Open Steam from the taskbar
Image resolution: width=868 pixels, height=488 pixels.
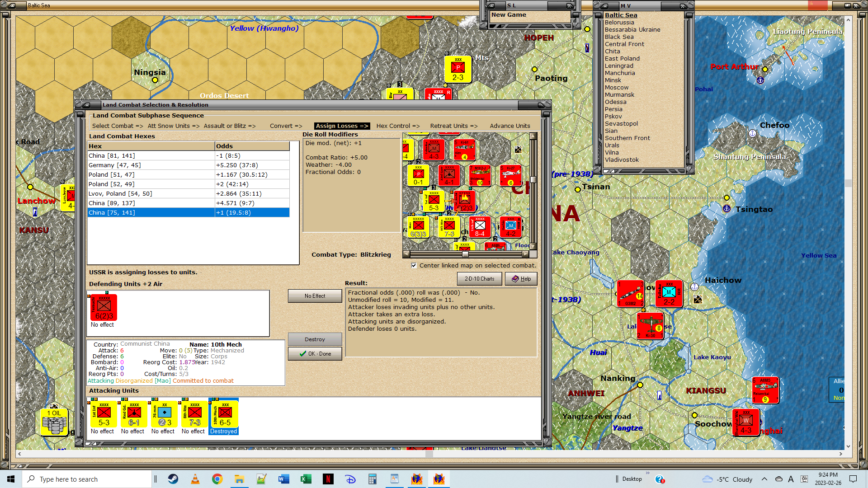pos(173,479)
